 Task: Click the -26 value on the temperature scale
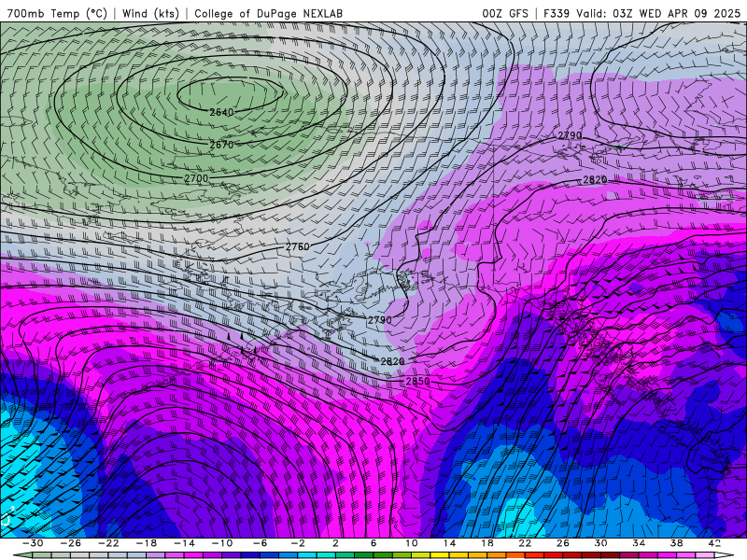tap(71, 543)
